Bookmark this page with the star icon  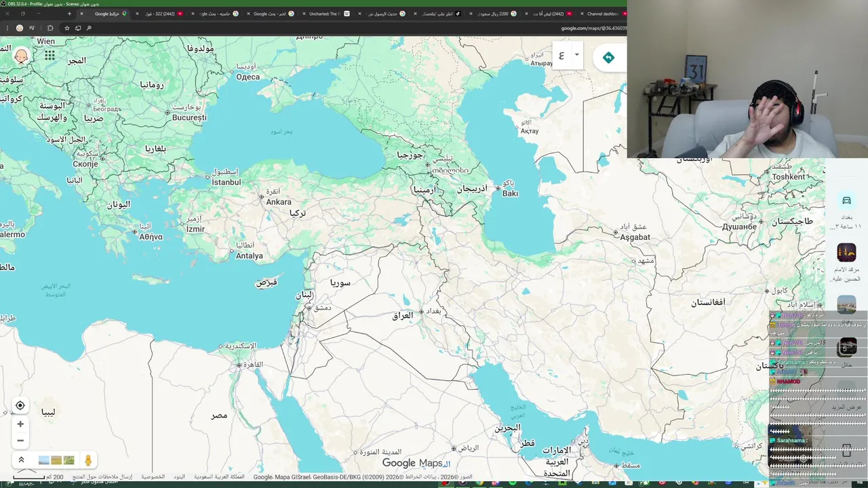click(x=66, y=28)
